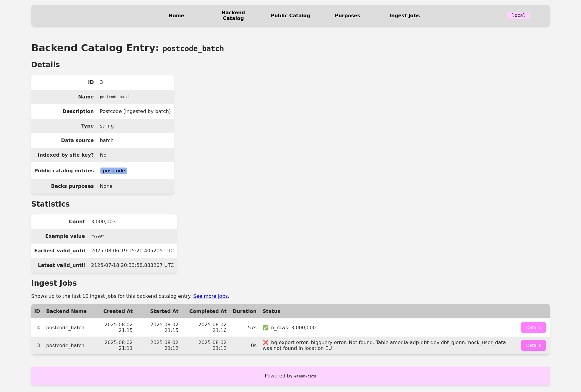This screenshot has height=392, width=581.
Task: Click the green success checkmark icon
Action: (266, 328)
